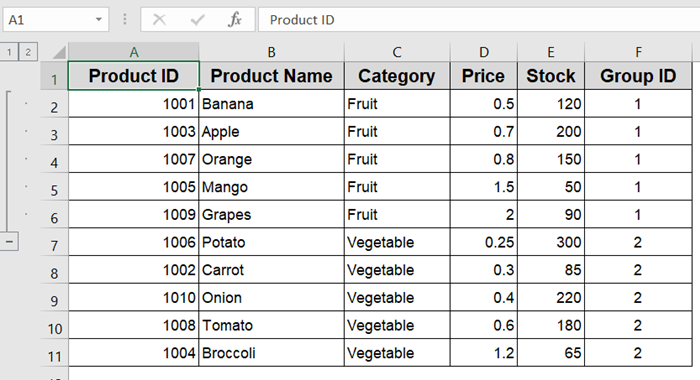This screenshot has width=700, height=380.
Task: Click the Category header cell
Action: (397, 76)
